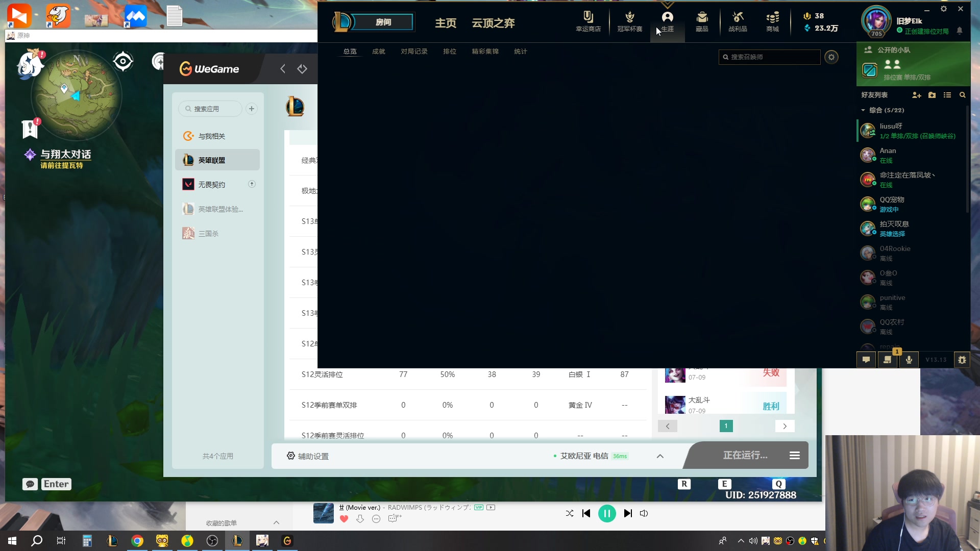Click the add friend icon
This screenshot has height=551, width=980.
point(917,95)
